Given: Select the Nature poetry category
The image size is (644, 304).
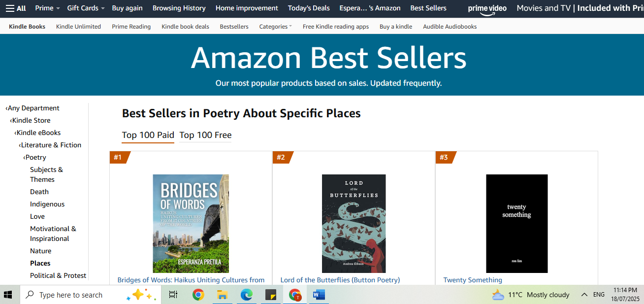Looking at the screenshot, I should [40, 251].
